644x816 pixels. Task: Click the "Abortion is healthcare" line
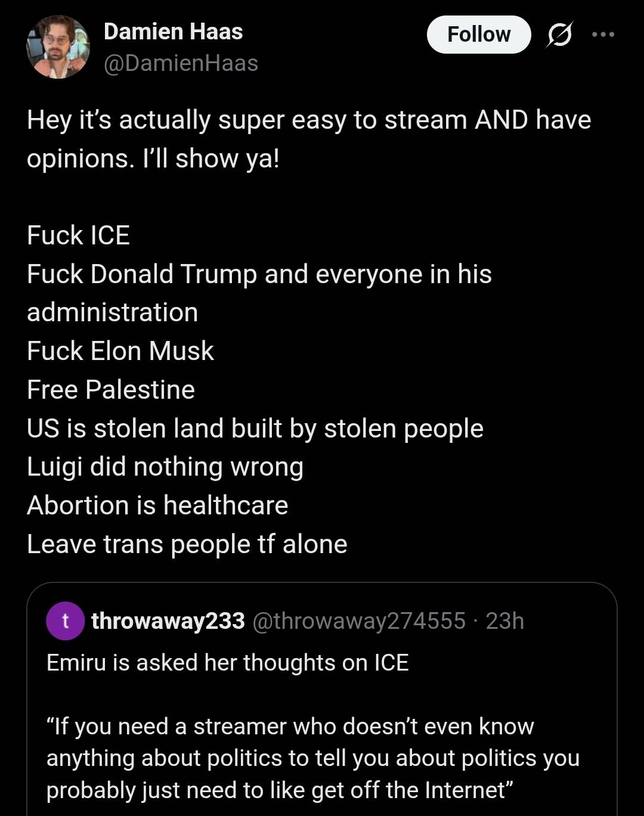click(x=157, y=505)
